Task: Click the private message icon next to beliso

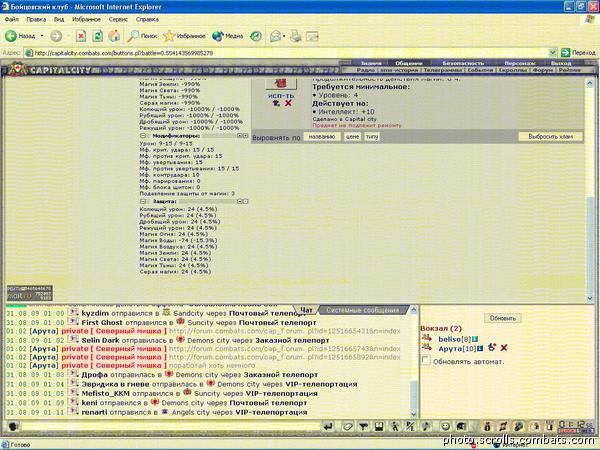Action: (426, 338)
